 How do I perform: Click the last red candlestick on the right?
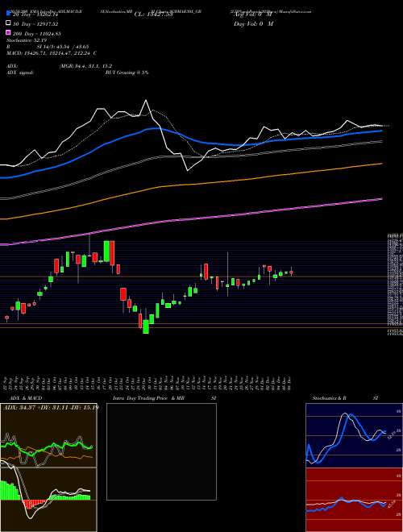click(291, 272)
